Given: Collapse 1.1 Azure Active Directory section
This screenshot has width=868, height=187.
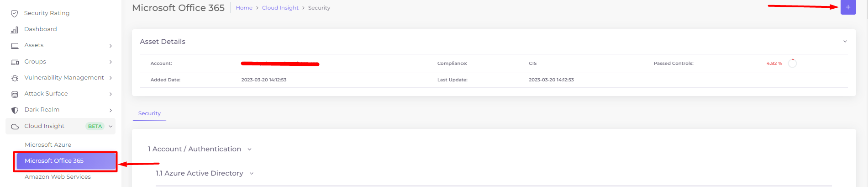Looking at the screenshot, I should tap(252, 173).
